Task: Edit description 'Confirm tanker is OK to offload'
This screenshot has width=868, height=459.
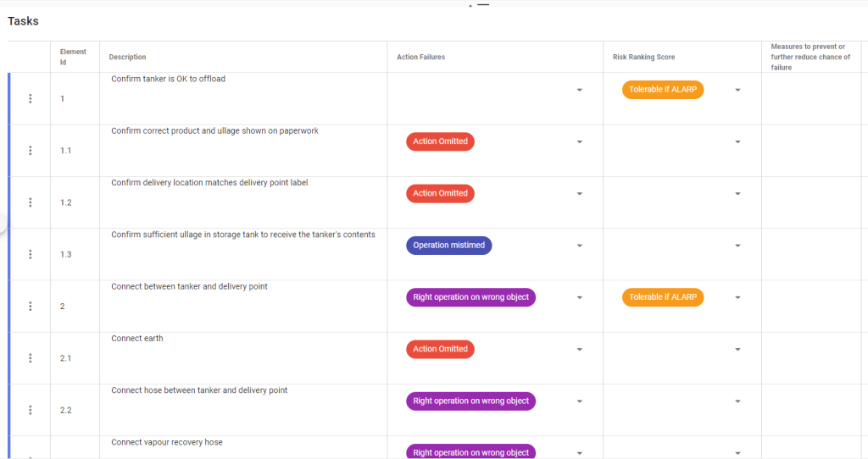Action: click(x=168, y=79)
